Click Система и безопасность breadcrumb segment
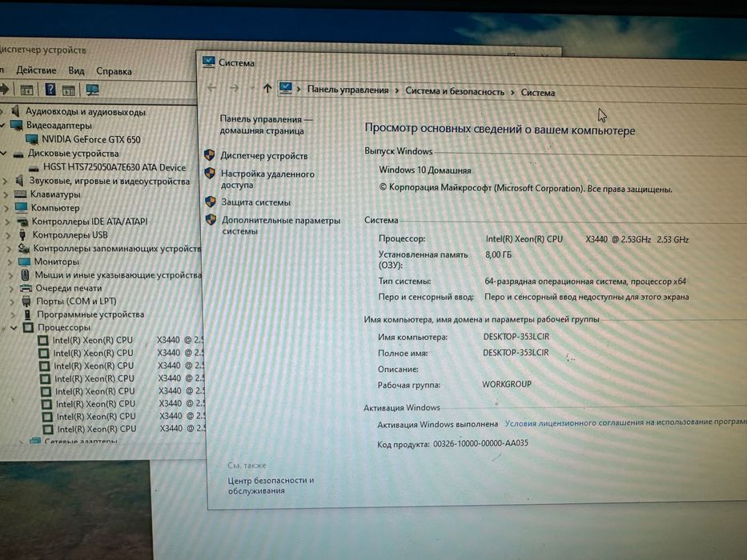This screenshot has width=747, height=560. click(x=455, y=91)
